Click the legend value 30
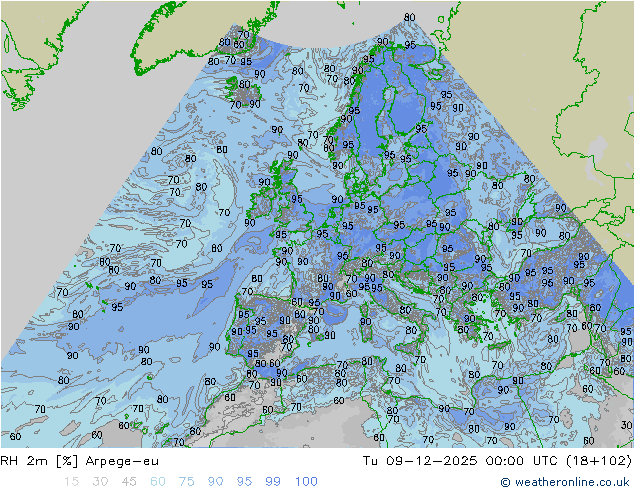This screenshot has height=490, width=634. [100, 482]
